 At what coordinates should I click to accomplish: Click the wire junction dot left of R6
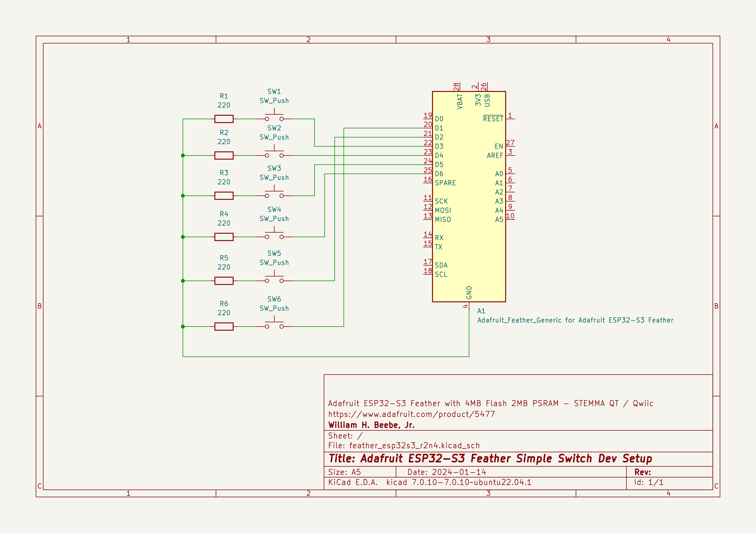[183, 326]
